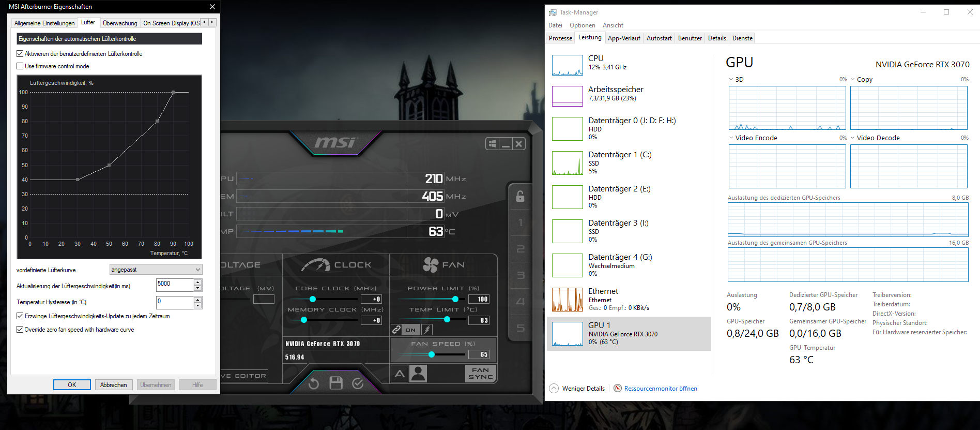This screenshot has width=980, height=430.
Task: Select the Arbeitsspeicher graph entry
Action: 629,96
